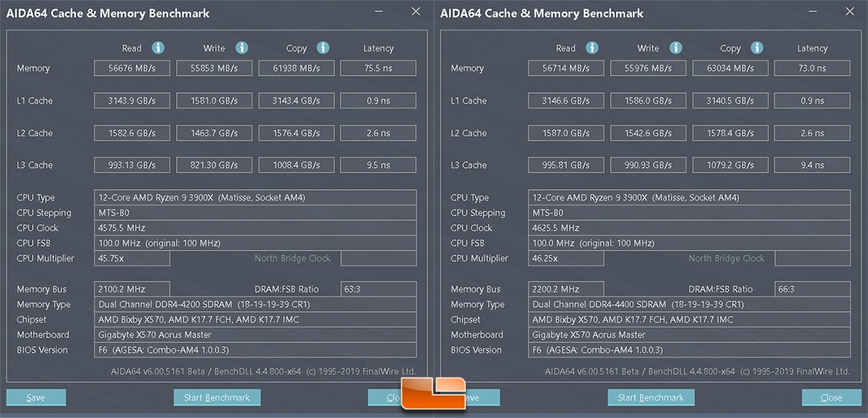
Task: Select Memory Copy 61938 MB/s field
Action: pyautogui.click(x=297, y=68)
